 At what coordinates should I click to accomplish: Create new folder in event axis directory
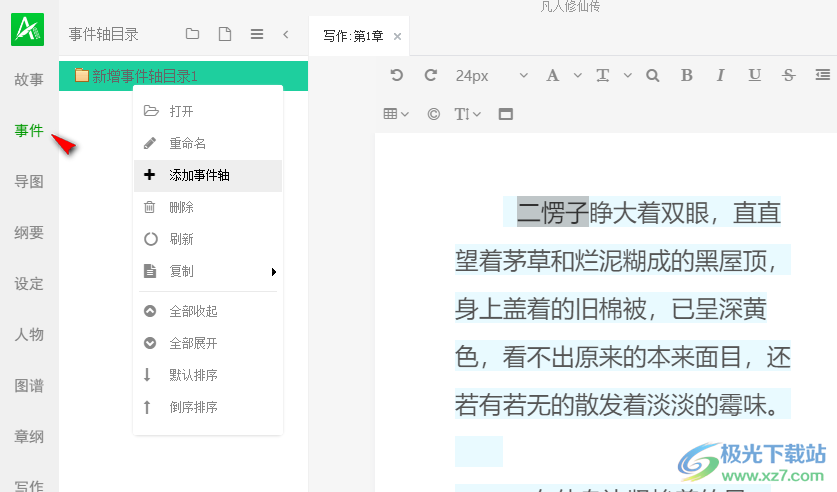pos(192,34)
